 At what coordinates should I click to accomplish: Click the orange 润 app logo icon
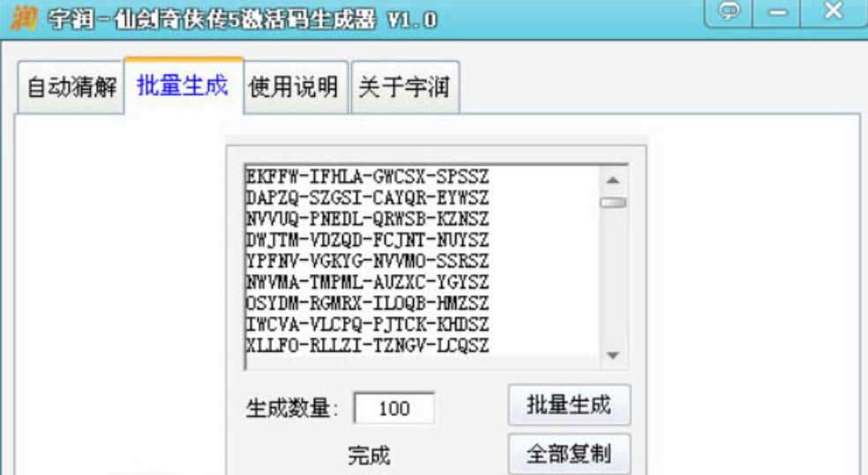25,17
